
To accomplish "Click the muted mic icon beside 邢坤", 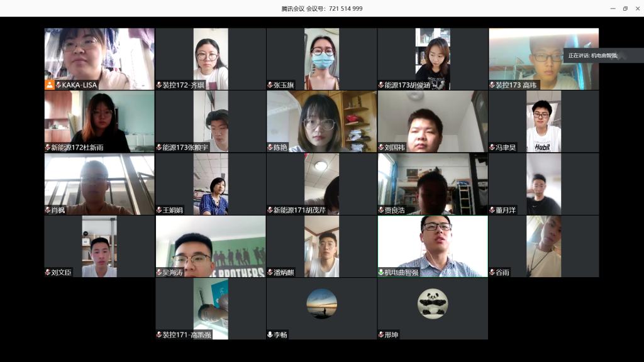I will tap(381, 335).
